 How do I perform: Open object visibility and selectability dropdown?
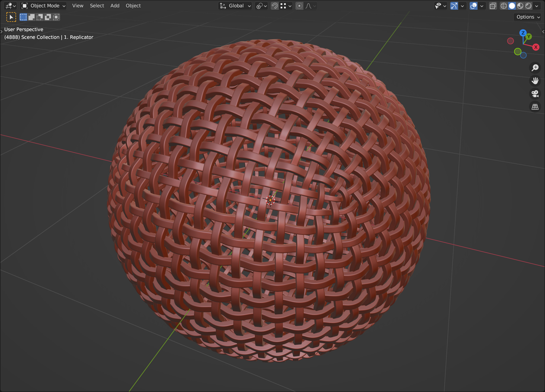pyautogui.click(x=440, y=5)
